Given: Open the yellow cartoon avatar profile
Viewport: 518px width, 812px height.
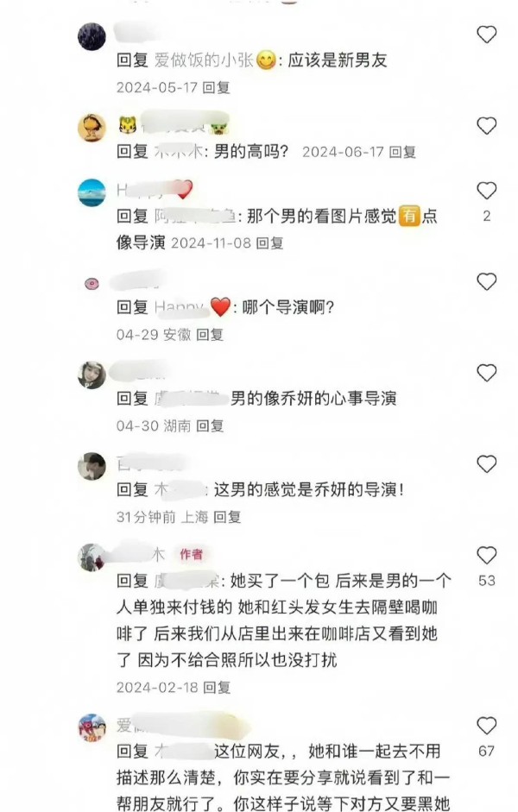Looking at the screenshot, I should click(x=92, y=127).
